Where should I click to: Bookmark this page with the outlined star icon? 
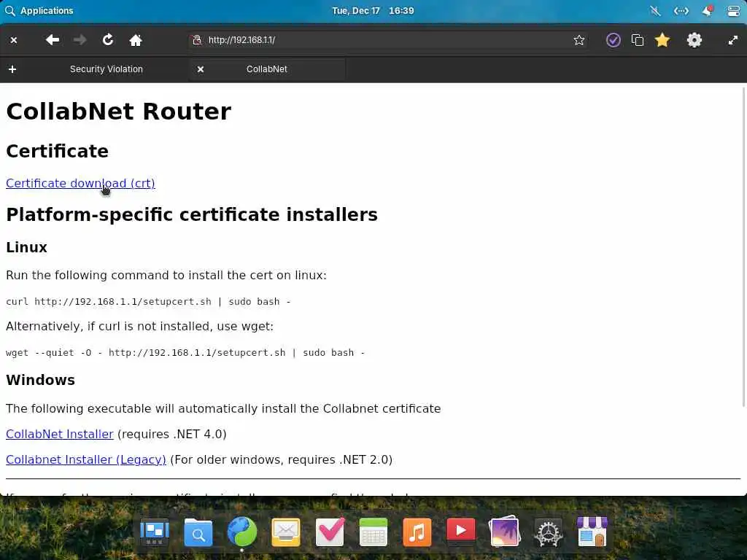578,40
